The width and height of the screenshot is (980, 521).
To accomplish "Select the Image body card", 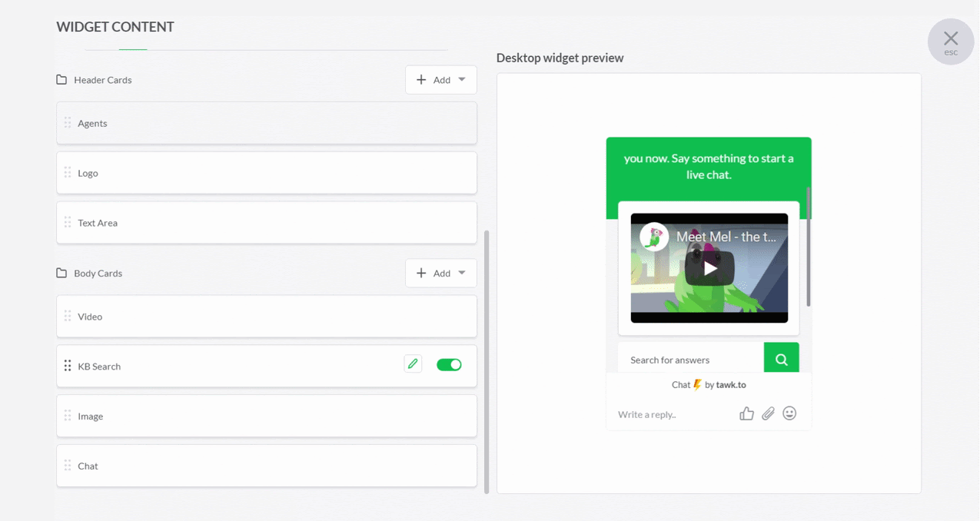I will [267, 416].
